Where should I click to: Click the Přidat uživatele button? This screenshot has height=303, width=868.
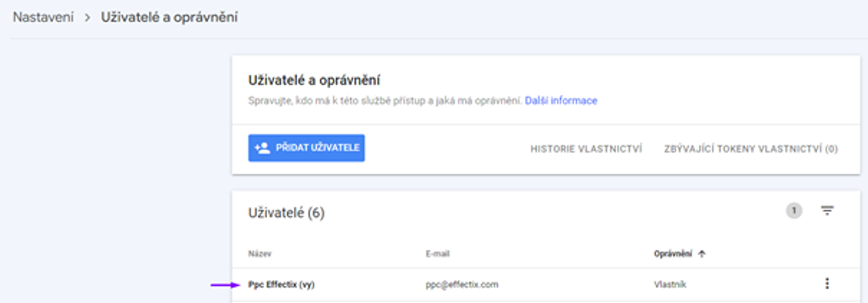pos(306,148)
